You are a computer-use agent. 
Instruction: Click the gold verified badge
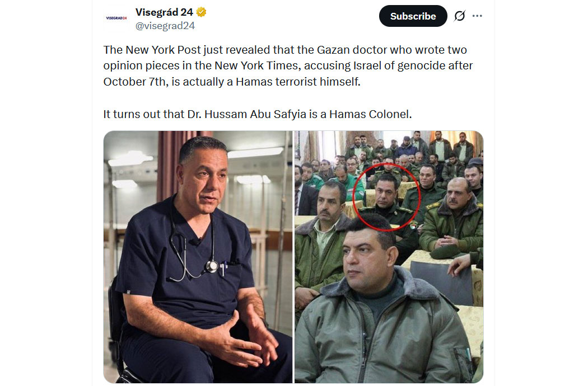pos(202,12)
